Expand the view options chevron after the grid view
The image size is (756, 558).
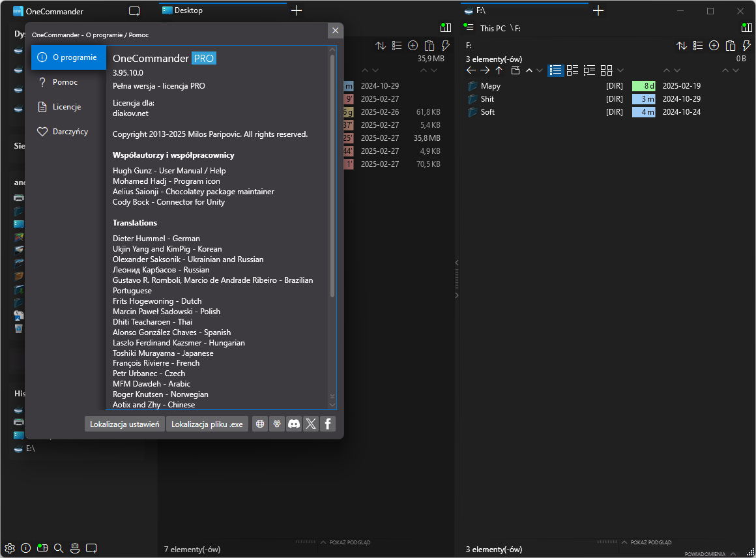(x=620, y=70)
